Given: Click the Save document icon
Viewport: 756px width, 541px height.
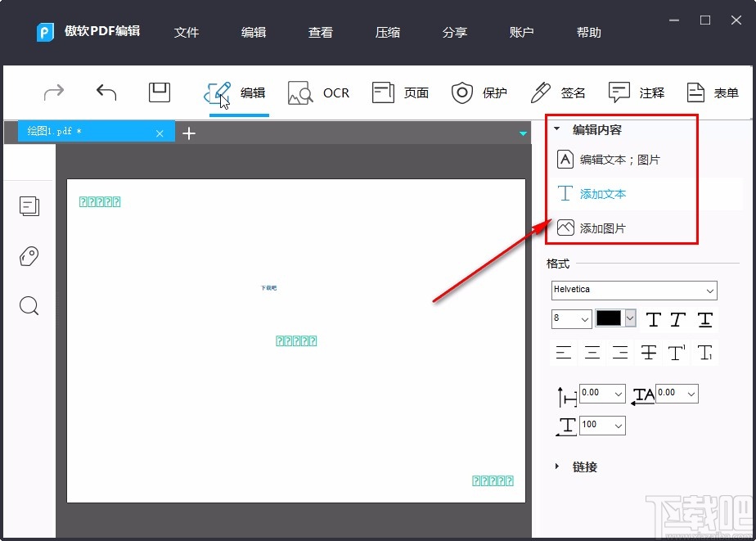Looking at the screenshot, I should pos(159,92).
